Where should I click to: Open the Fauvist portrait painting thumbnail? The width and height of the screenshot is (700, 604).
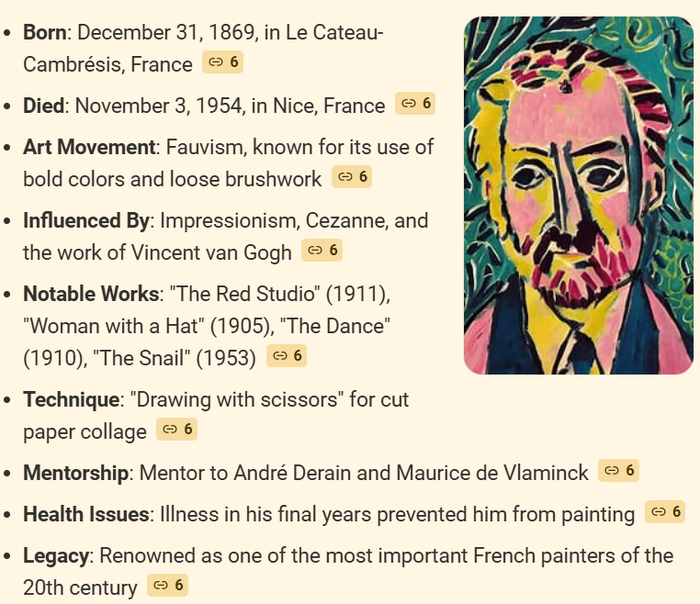[x=578, y=196]
